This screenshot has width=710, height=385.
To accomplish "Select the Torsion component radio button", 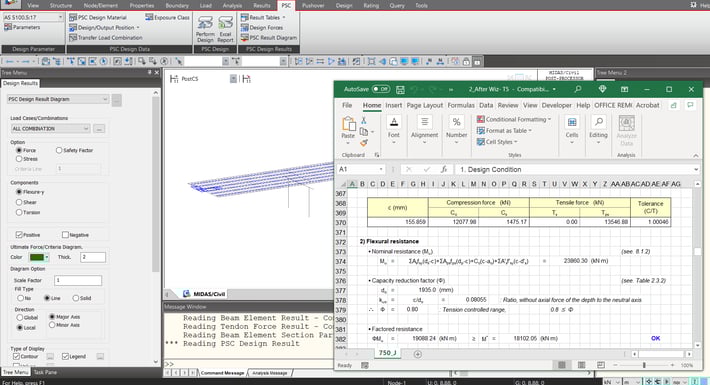I will pos(19,212).
